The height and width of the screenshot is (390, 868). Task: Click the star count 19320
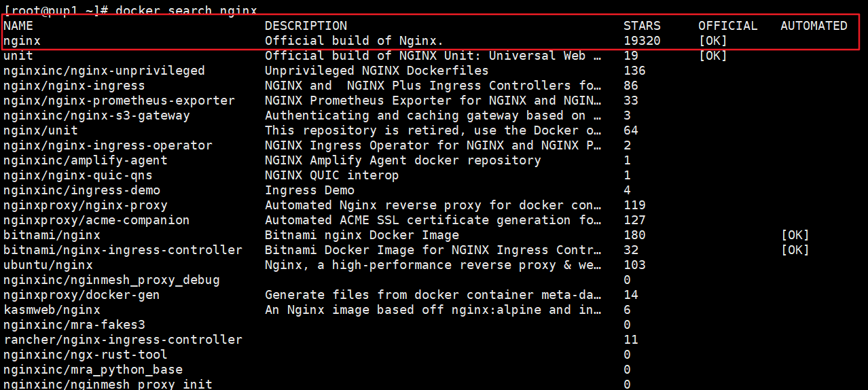point(642,41)
